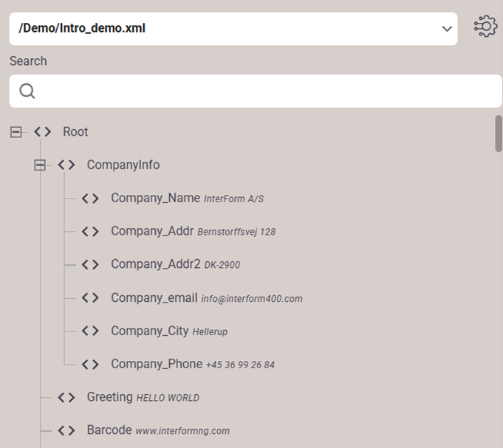Click the vertical scrollbar thumb
This screenshot has width=503, height=448.
pos(499,133)
